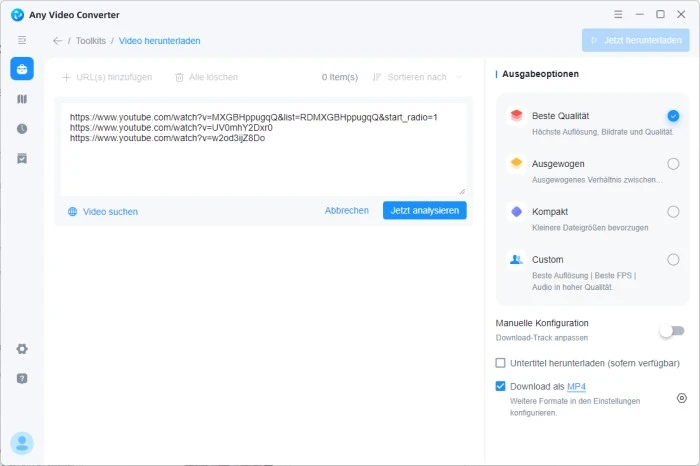Open settings via the sidebar gear icon

tap(22, 349)
